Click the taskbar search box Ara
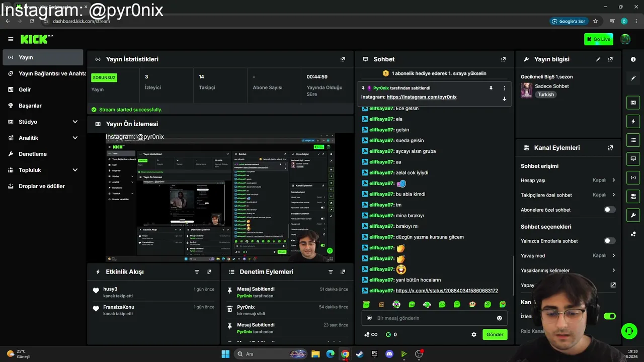 pyautogui.click(x=270, y=354)
